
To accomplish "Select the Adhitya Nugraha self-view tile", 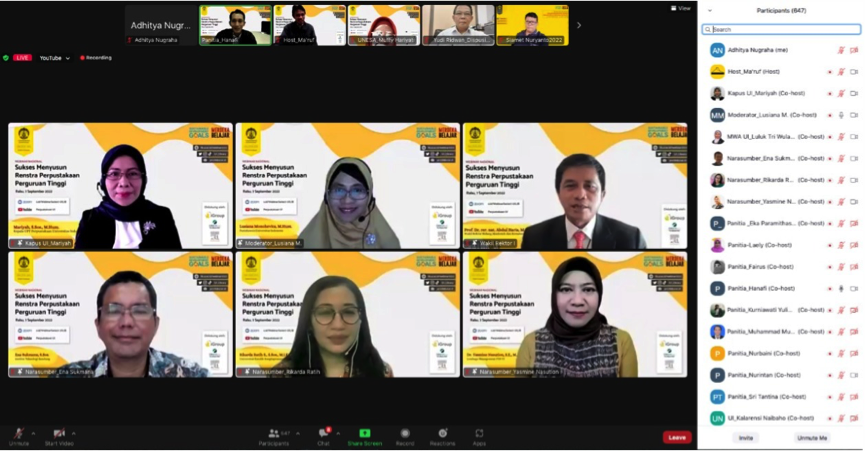I will coord(161,25).
